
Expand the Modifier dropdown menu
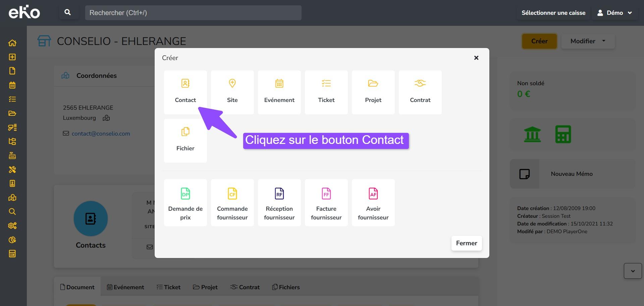[x=588, y=41]
